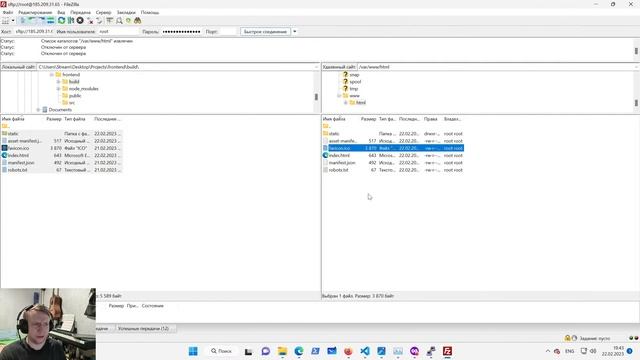Image resolution: width=640 pixels, height=360 pixels.
Task: Toggle the remote directory tree display
Action: [x=41, y=20]
